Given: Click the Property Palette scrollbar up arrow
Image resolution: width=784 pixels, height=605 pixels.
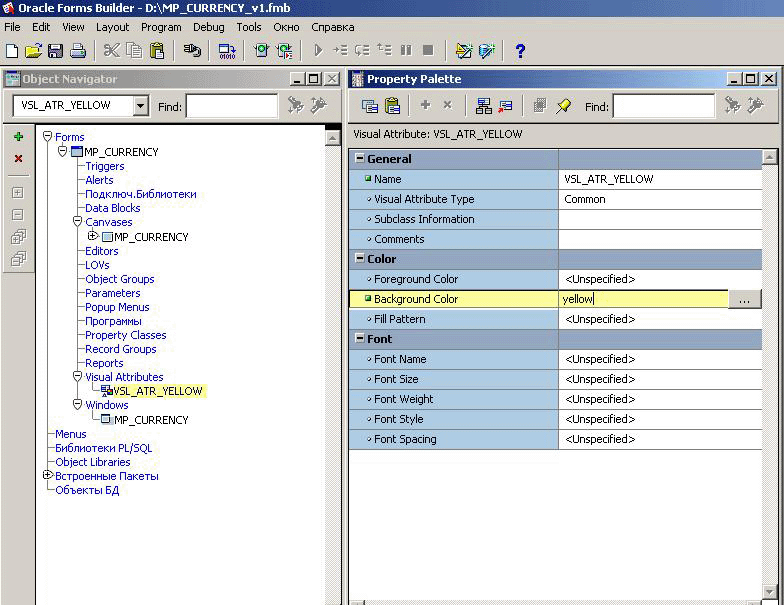Looking at the screenshot, I should pyautogui.click(x=770, y=157).
